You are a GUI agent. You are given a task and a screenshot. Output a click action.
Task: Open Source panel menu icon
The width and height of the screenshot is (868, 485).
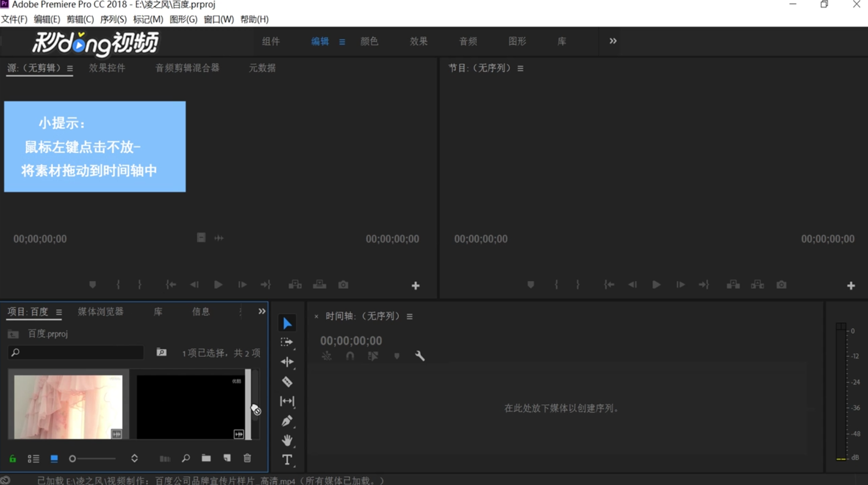[x=70, y=69]
